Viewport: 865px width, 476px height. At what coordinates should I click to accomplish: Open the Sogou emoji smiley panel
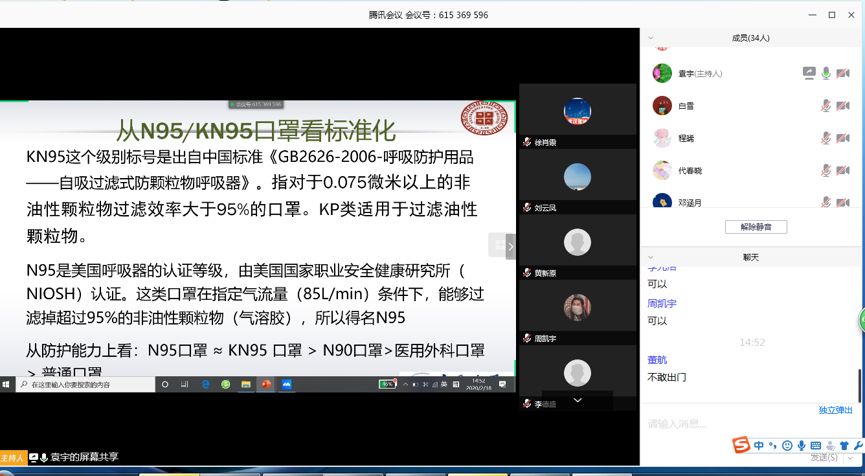click(x=788, y=445)
